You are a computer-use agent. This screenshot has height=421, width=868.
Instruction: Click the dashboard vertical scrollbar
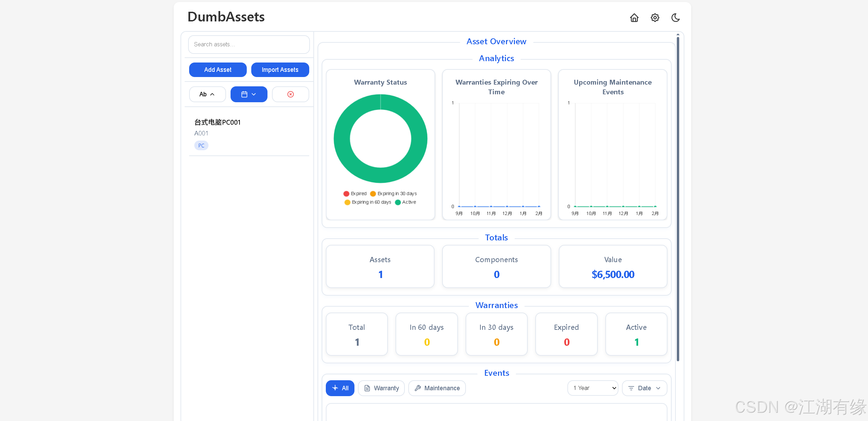click(678, 199)
